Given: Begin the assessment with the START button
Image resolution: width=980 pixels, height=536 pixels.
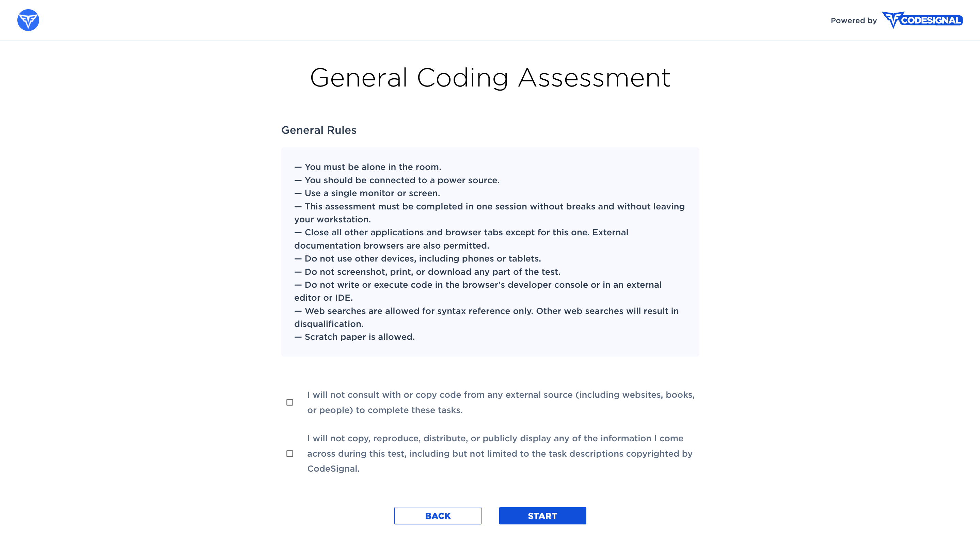Looking at the screenshot, I should [542, 516].
